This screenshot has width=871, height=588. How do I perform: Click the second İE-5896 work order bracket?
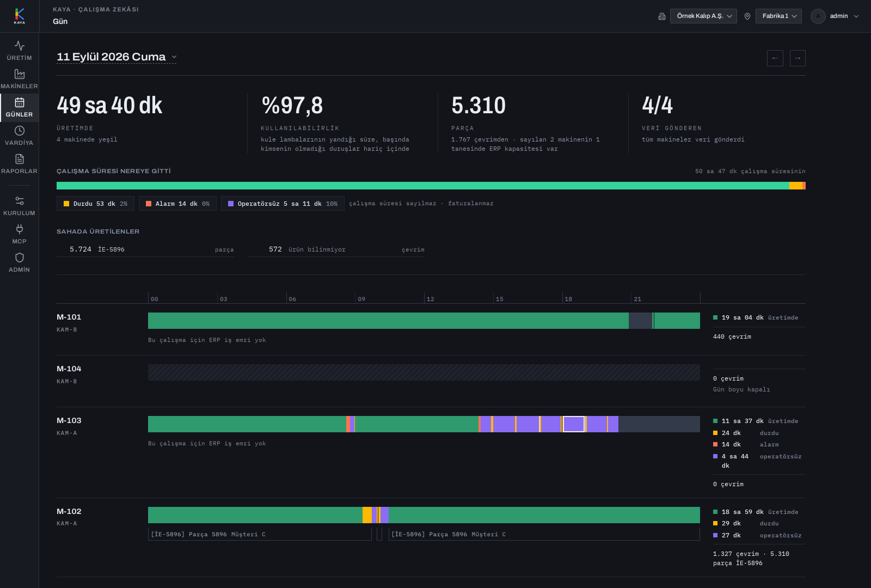coord(544,534)
